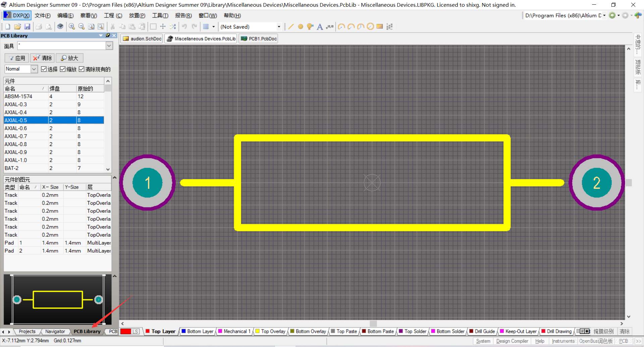Click the Save floppy disk icon
The width and height of the screenshot is (644, 347).
click(x=27, y=27)
